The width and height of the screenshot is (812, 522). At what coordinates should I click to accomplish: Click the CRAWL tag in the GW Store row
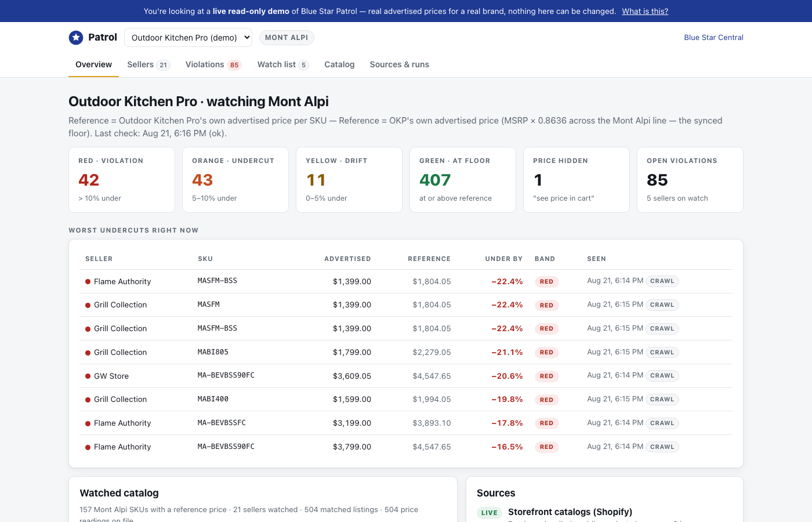[x=662, y=376]
